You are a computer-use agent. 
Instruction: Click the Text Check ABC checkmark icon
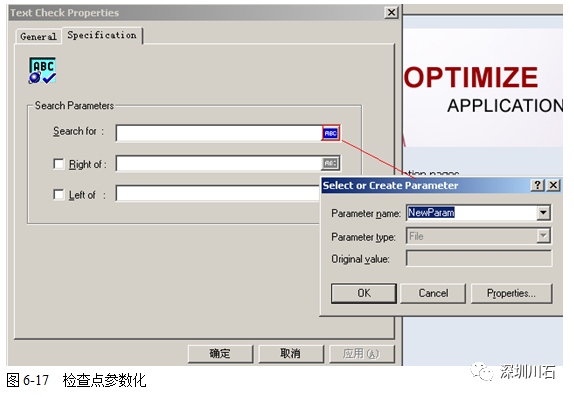click(42, 70)
